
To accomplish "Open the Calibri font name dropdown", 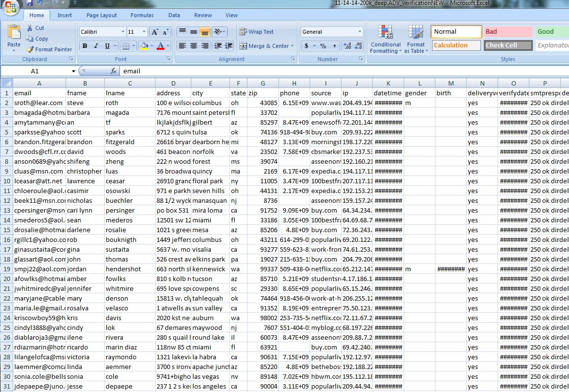I will tap(122, 32).
